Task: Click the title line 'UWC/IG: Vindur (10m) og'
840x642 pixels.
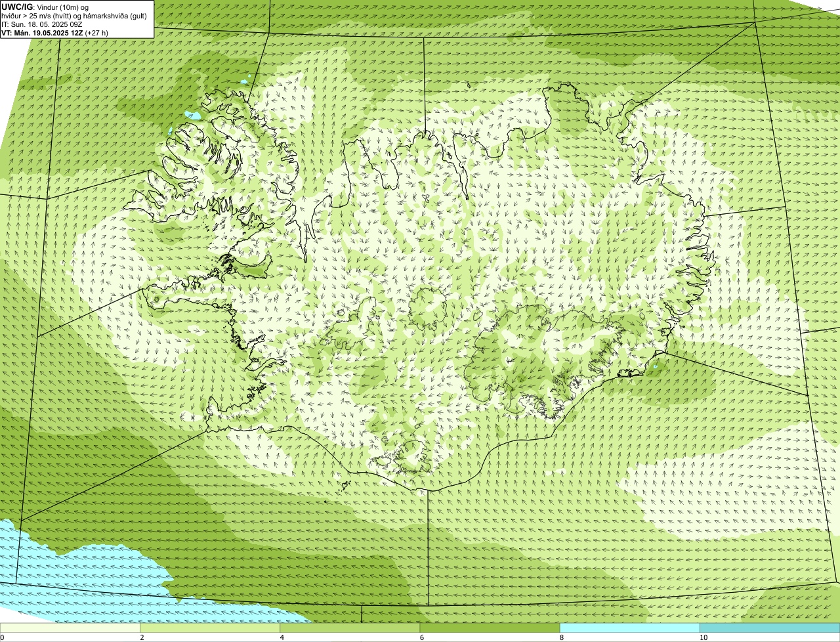Action: click(x=45, y=7)
